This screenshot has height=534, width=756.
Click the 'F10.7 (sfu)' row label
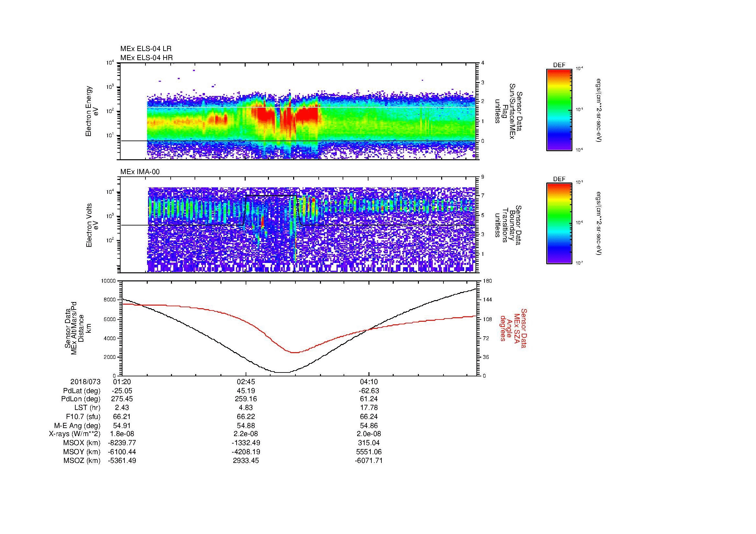point(83,417)
